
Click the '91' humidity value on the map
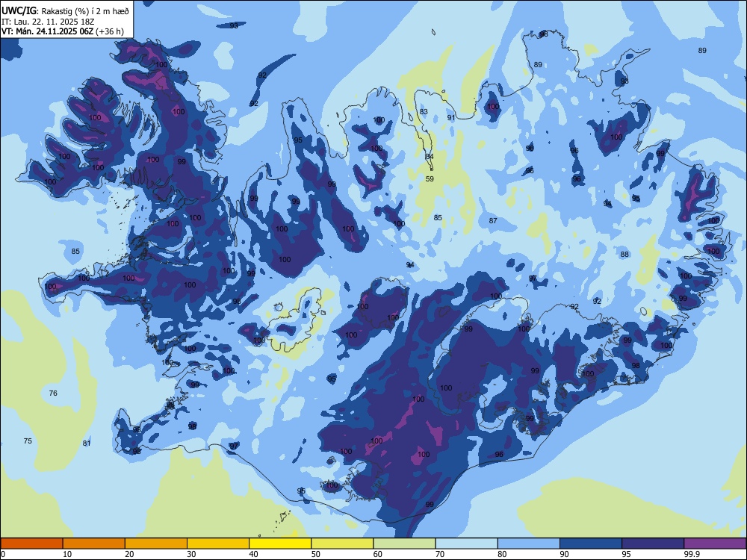(x=451, y=118)
